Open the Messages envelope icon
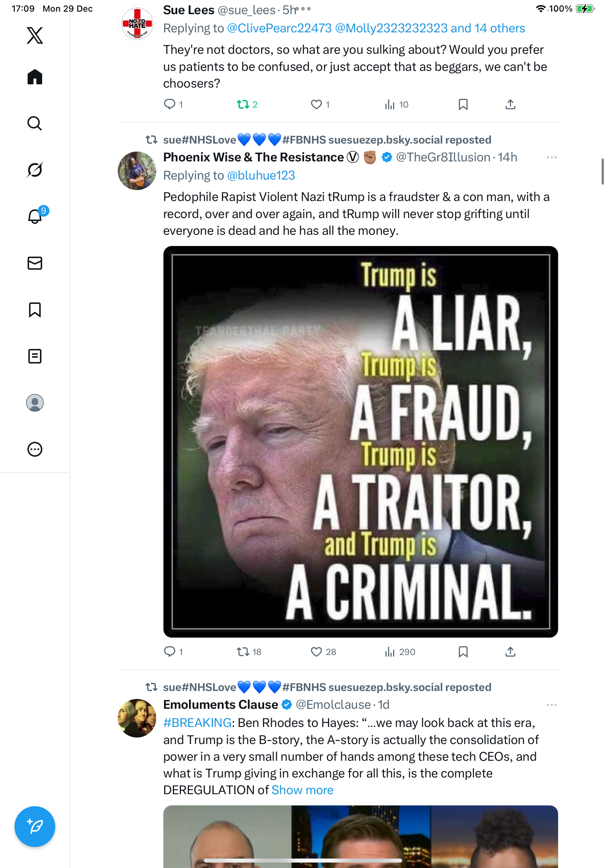 (x=35, y=263)
